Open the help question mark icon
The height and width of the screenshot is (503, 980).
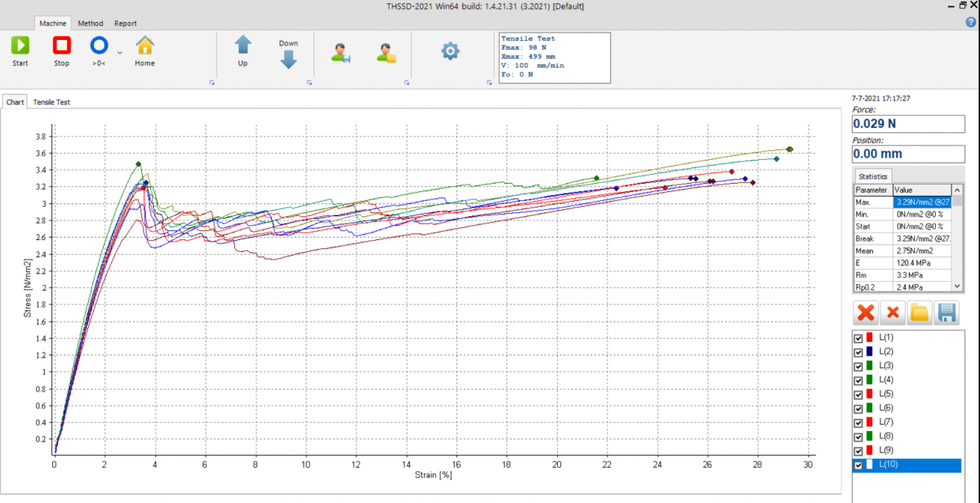click(971, 22)
